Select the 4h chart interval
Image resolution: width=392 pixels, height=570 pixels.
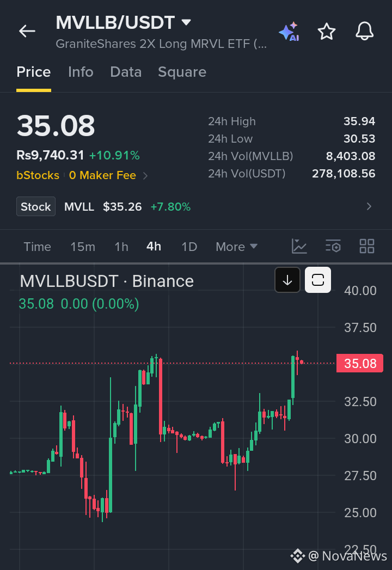pyautogui.click(x=154, y=247)
